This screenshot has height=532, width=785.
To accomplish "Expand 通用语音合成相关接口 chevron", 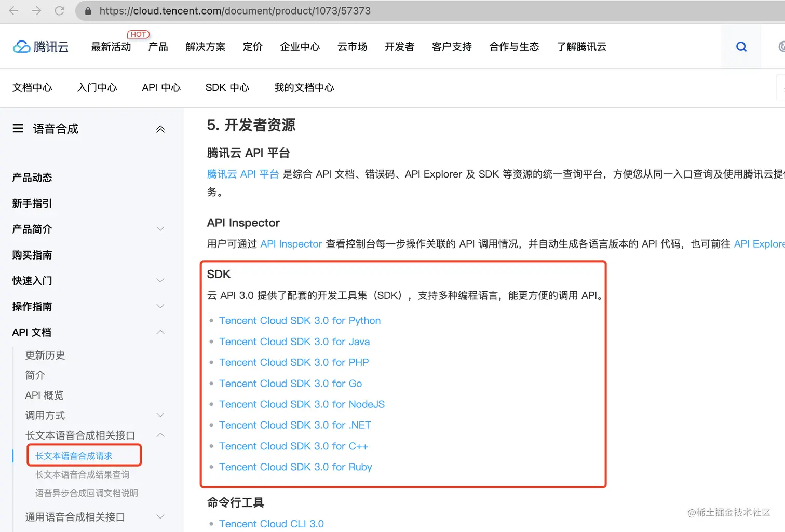I will [x=160, y=517].
